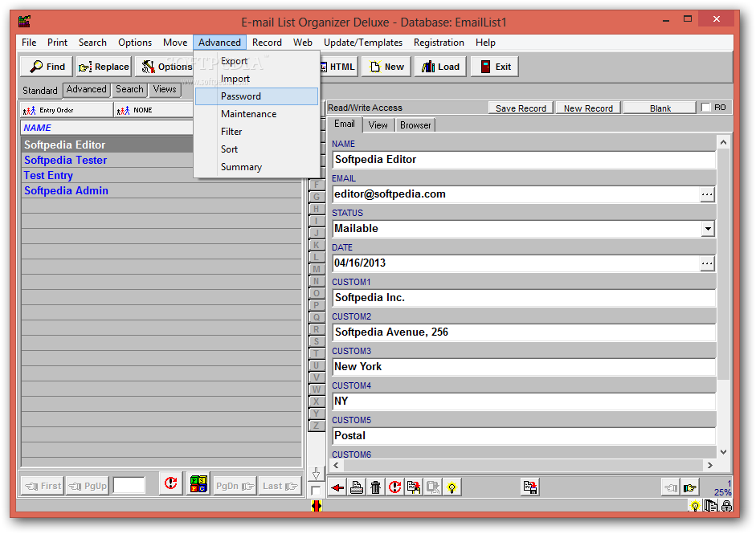Click the red-yellow splitter arrows icon
Image resolution: width=756 pixels, height=534 pixels.
coord(317,506)
